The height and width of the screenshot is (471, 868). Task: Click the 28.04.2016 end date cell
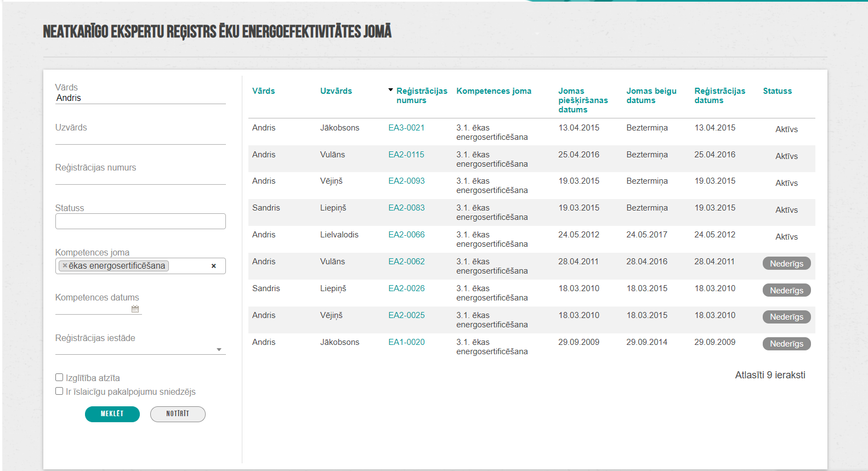647,262
